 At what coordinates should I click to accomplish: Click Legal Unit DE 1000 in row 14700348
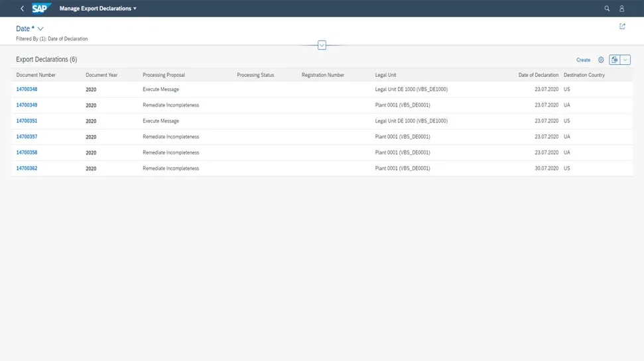click(411, 89)
